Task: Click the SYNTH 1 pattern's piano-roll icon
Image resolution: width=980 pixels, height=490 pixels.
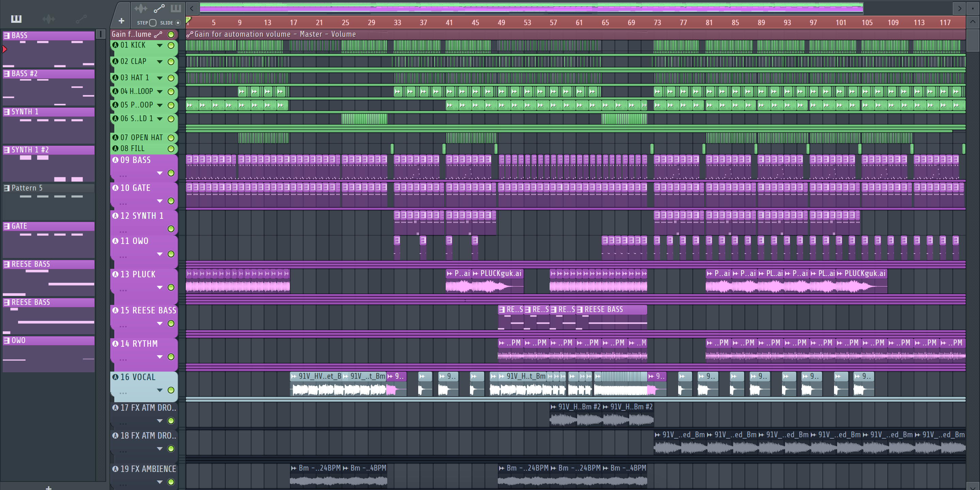Action: coord(6,112)
